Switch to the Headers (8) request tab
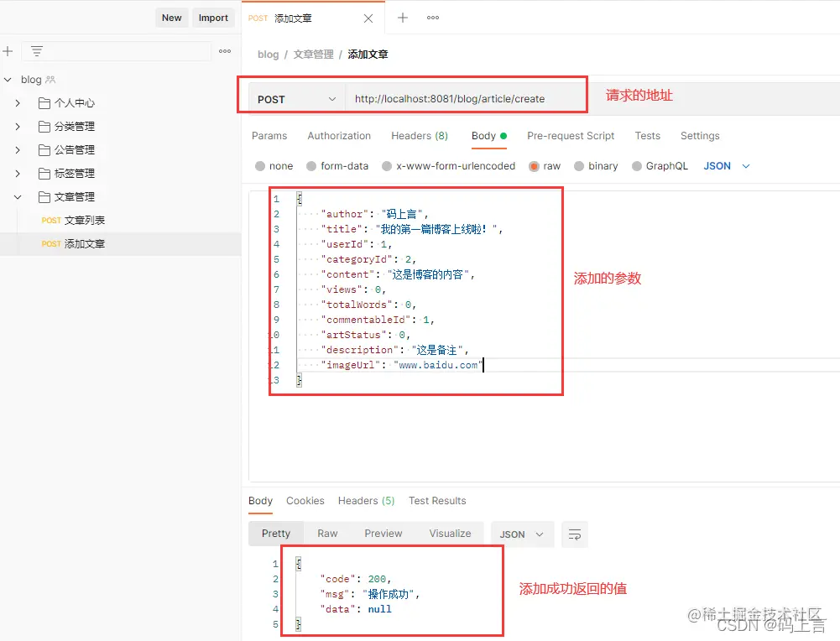The width and height of the screenshot is (840, 641). click(420, 136)
